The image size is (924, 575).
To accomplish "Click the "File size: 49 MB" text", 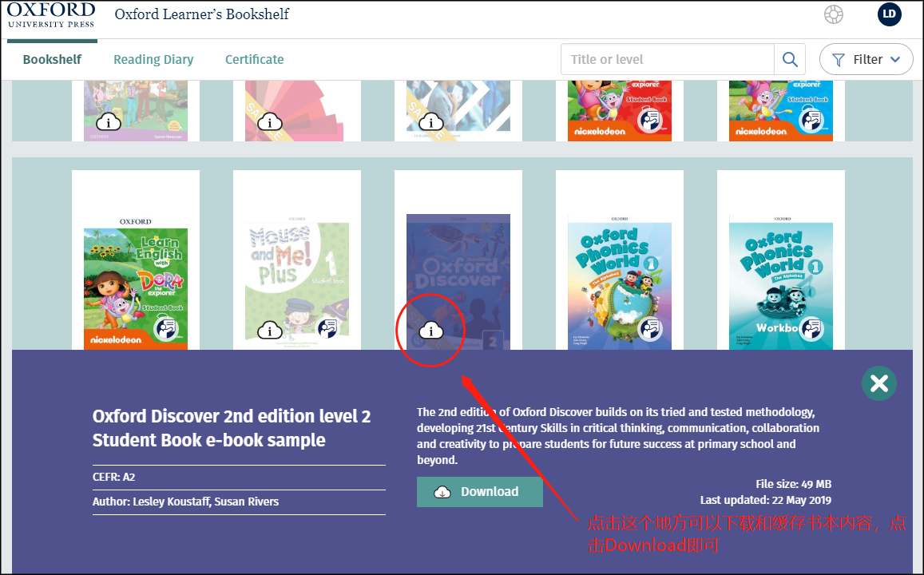I will (x=794, y=484).
